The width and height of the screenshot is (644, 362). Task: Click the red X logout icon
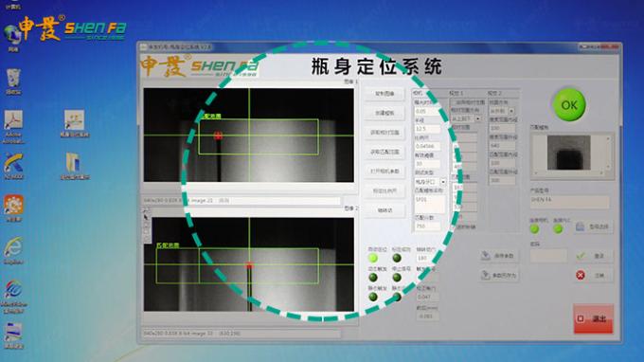click(580, 275)
